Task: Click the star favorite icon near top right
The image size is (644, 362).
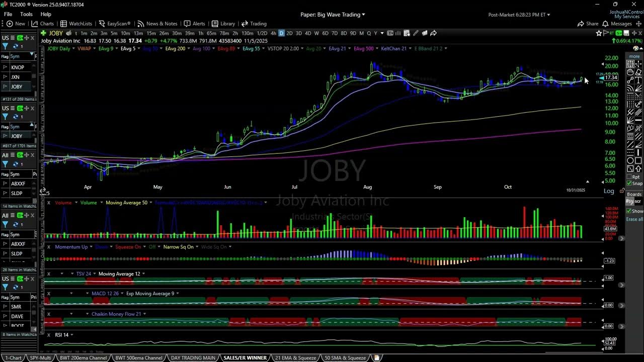Action: (598, 33)
